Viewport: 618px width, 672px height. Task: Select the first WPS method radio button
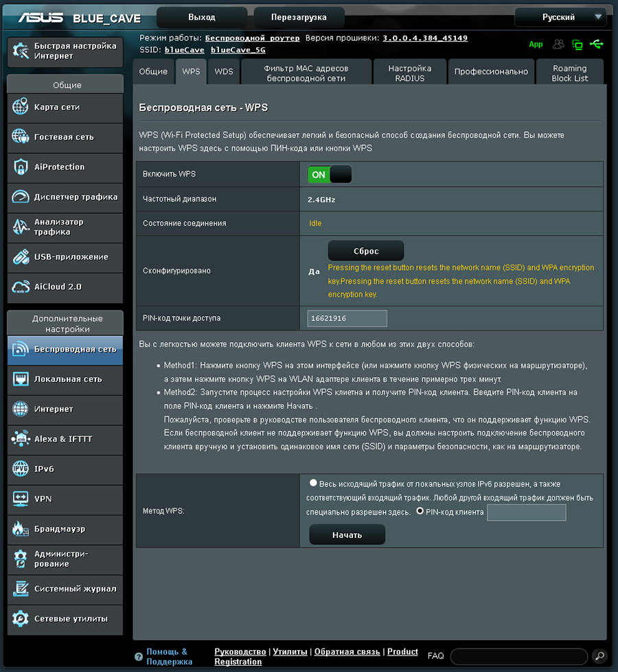click(313, 483)
